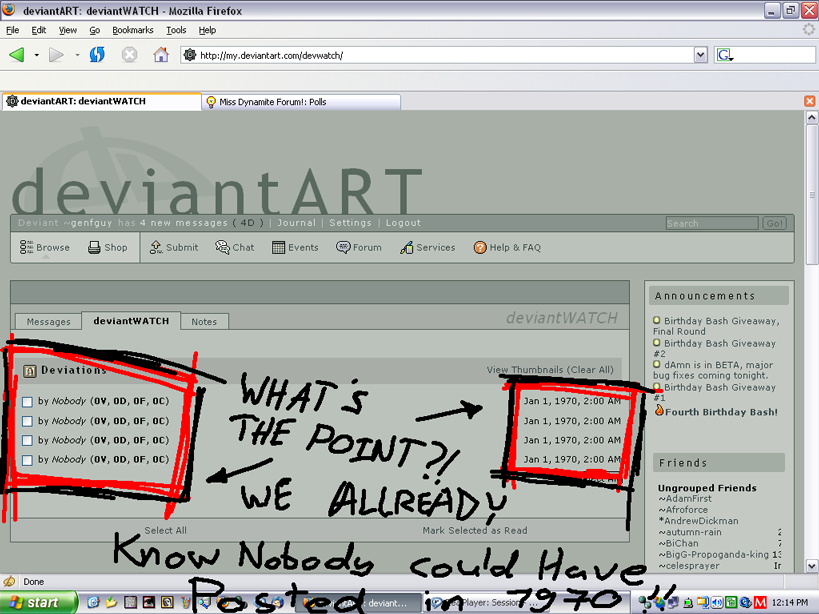Open the *AndrewDickman friend link
The width and height of the screenshot is (819, 614).
click(x=698, y=521)
